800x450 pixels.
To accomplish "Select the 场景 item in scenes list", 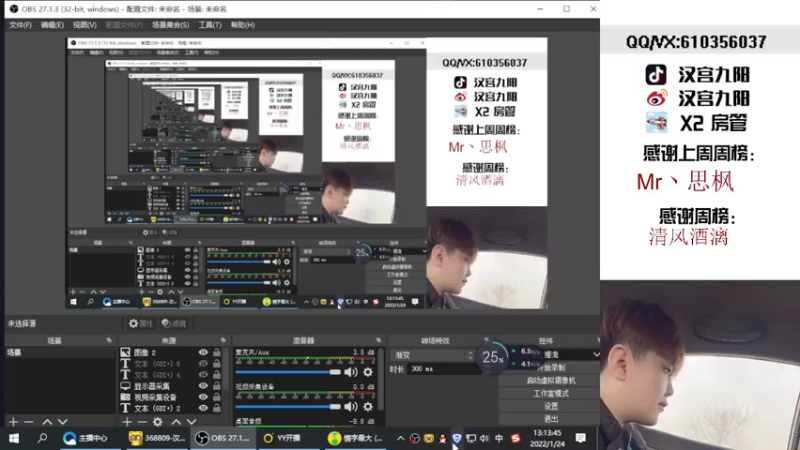I will pos(60,353).
